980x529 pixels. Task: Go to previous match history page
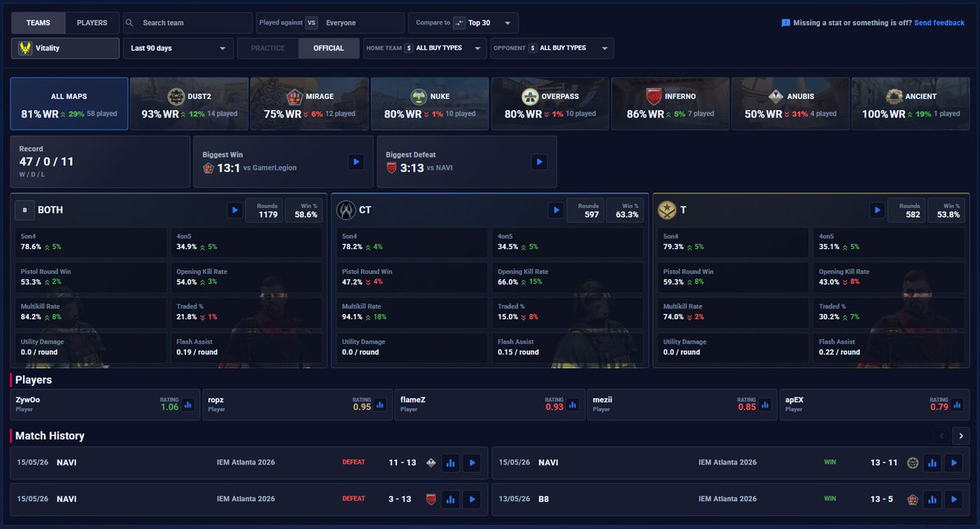[941, 436]
